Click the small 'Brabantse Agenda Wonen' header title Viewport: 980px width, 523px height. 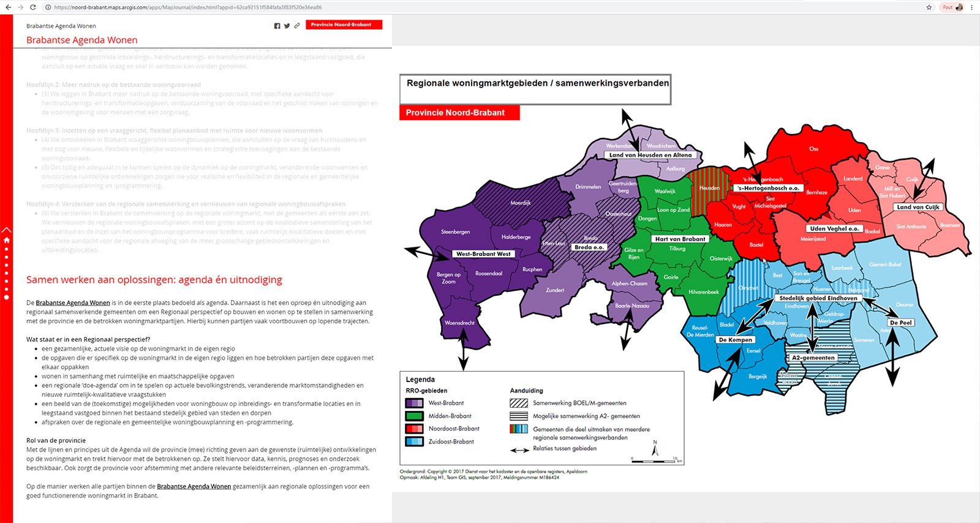61,26
